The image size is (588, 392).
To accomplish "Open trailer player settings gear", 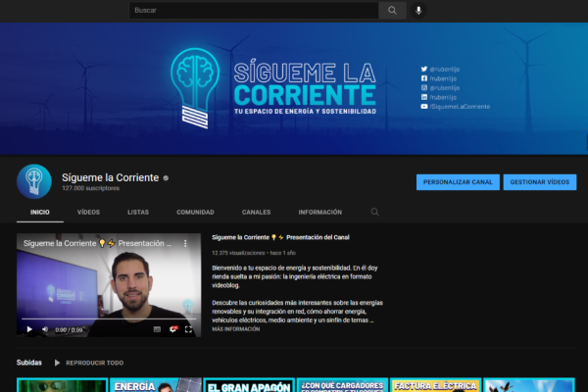I will click(173, 329).
